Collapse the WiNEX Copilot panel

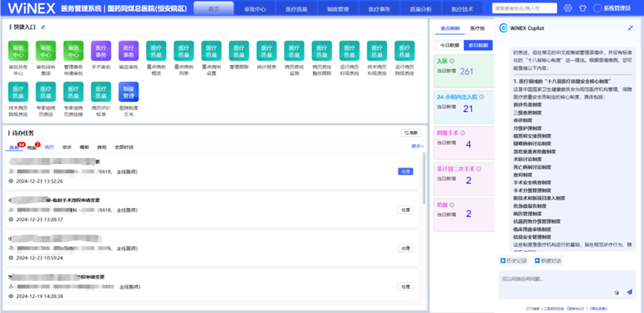pyautogui.click(x=631, y=28)
